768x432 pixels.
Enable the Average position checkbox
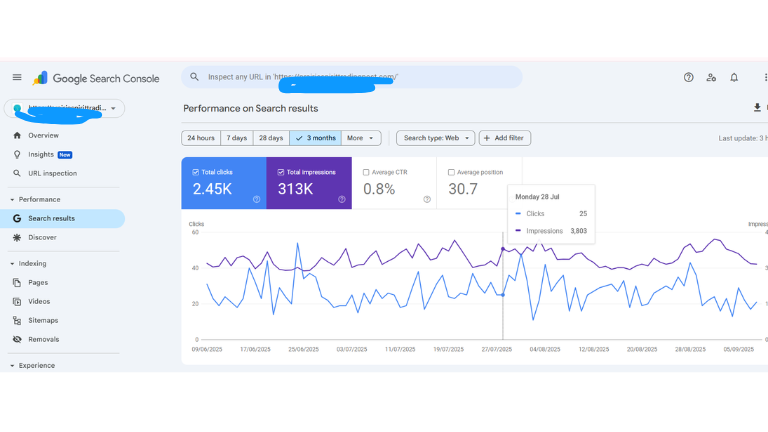(x=451, y=172)
